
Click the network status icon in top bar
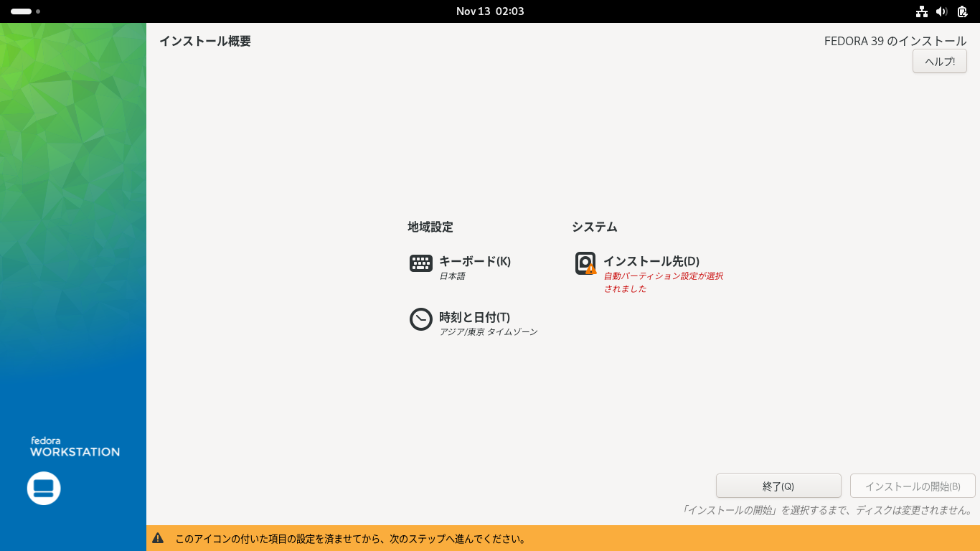coord(922,11)
